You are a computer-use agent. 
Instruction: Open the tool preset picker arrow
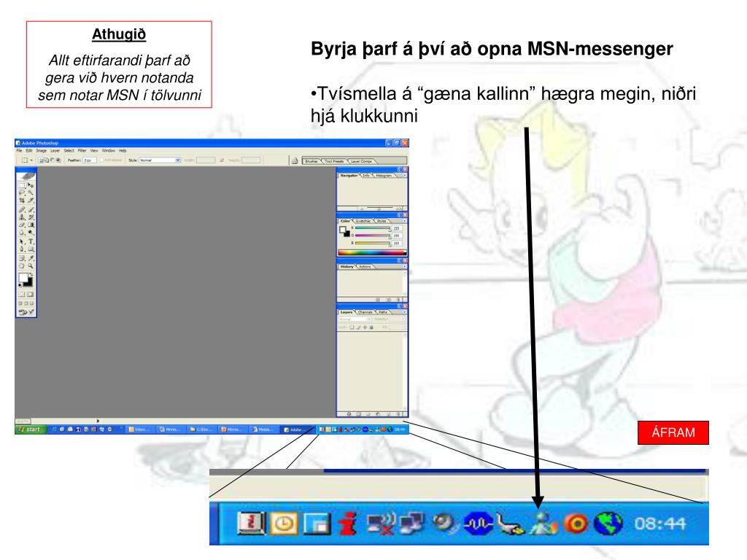[x=32, y=160]
